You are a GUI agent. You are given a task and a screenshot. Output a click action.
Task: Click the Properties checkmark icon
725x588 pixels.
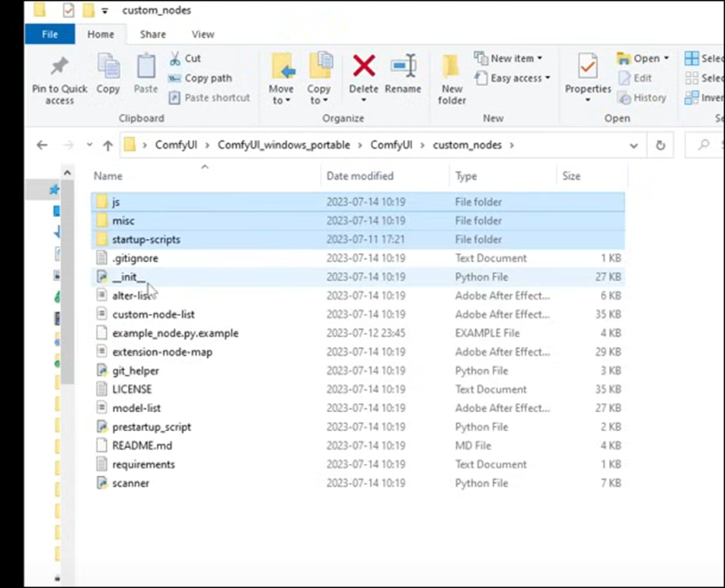click(588, 66)
